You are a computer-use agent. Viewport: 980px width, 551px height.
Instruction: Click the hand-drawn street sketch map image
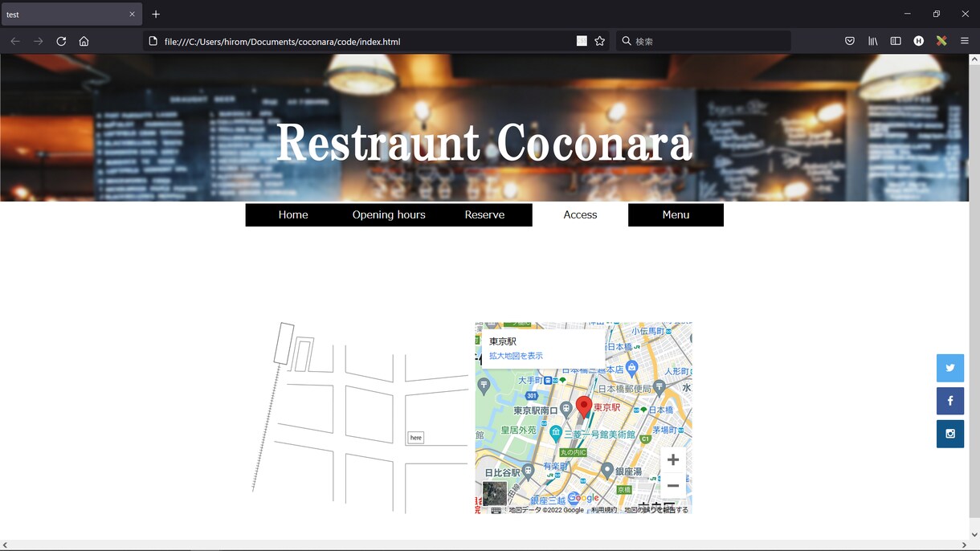pos(360,418)
